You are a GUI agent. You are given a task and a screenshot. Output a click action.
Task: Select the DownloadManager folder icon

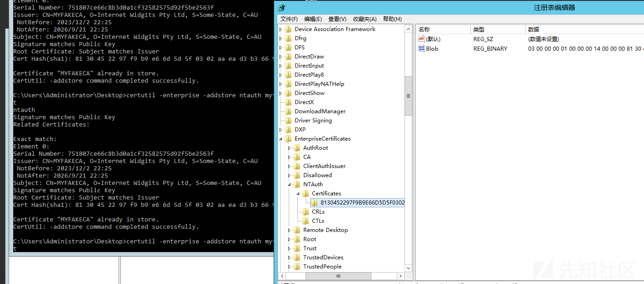(x=288, y=111)
